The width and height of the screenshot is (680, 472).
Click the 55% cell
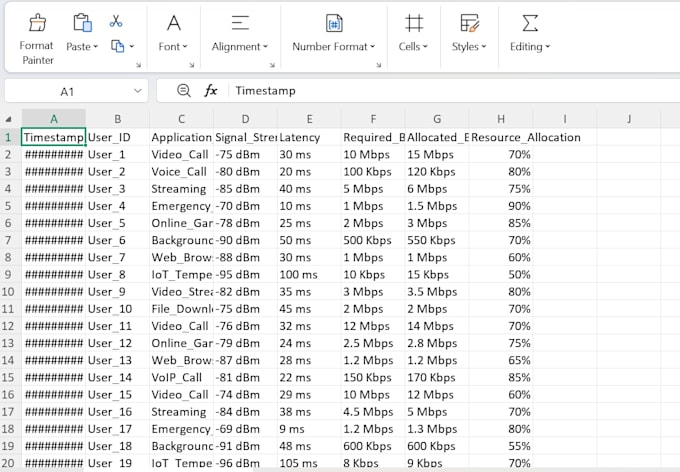[501, 446]
